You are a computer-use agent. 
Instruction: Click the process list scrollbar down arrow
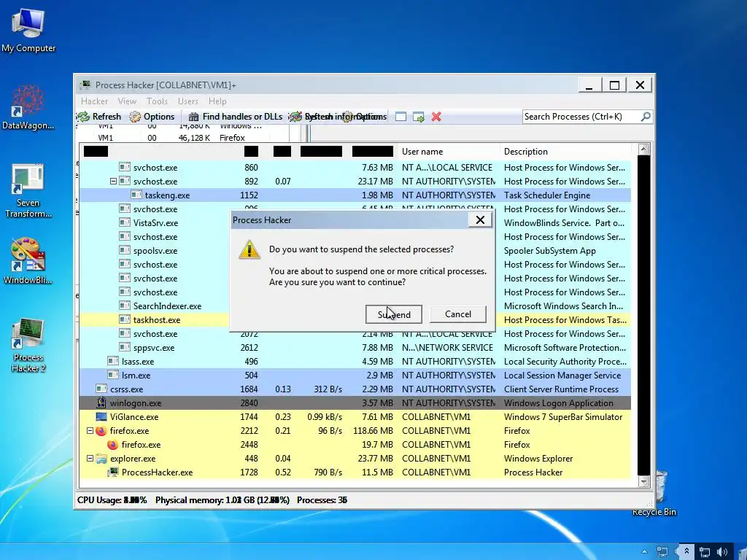click(643, 481)
